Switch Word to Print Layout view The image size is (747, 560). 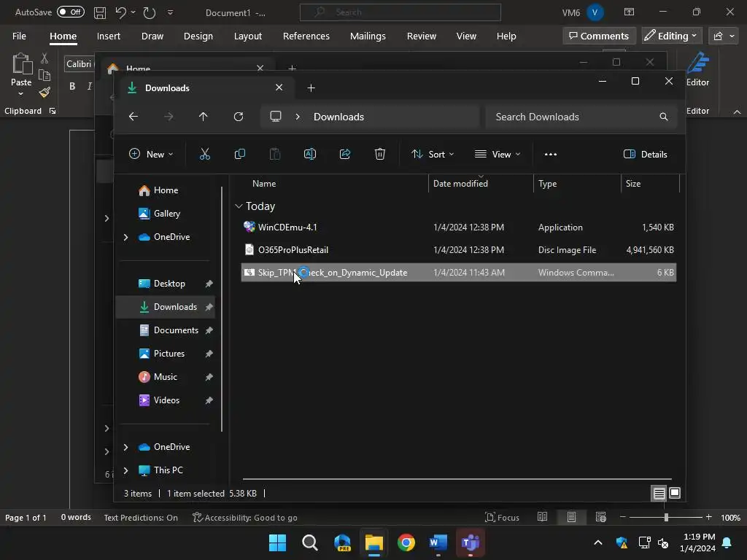571,517
